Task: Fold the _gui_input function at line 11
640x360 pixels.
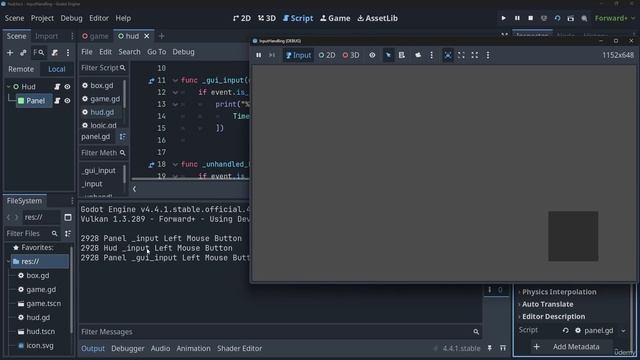Action: [x=175, y=80]
